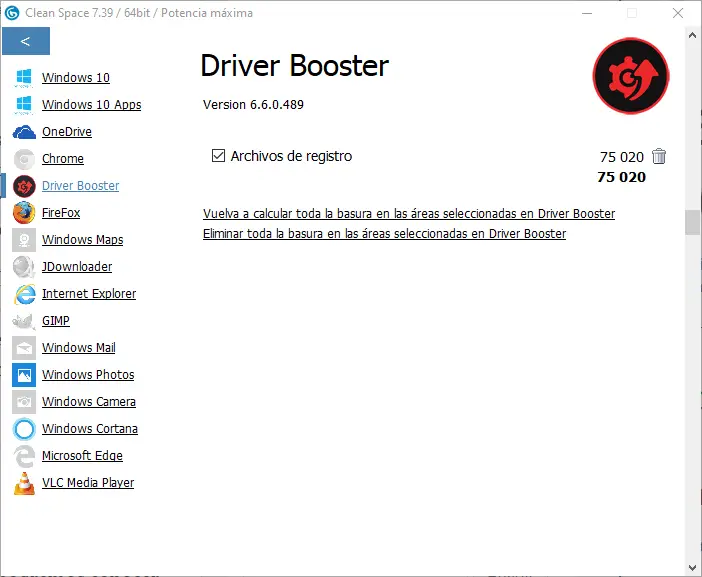Click 'Vuelva a calcular toda la basura' link
This screenshot has height=577, width=702.
(409, 214)
